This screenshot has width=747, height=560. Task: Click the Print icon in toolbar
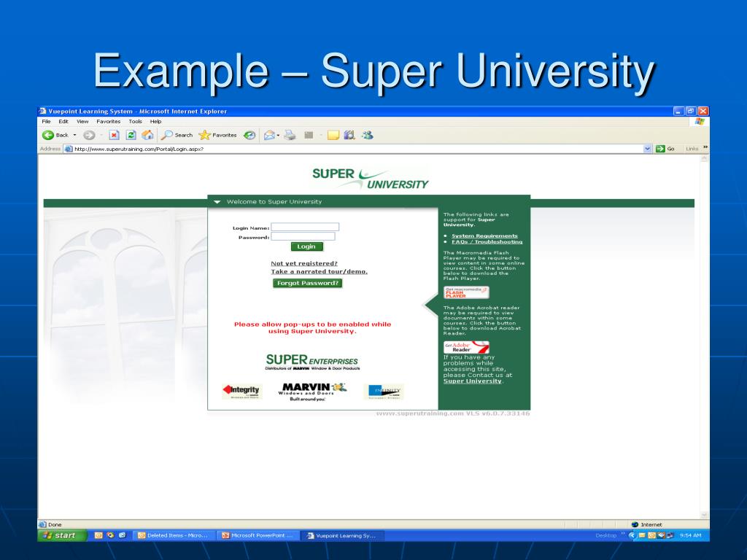(290, 135)
